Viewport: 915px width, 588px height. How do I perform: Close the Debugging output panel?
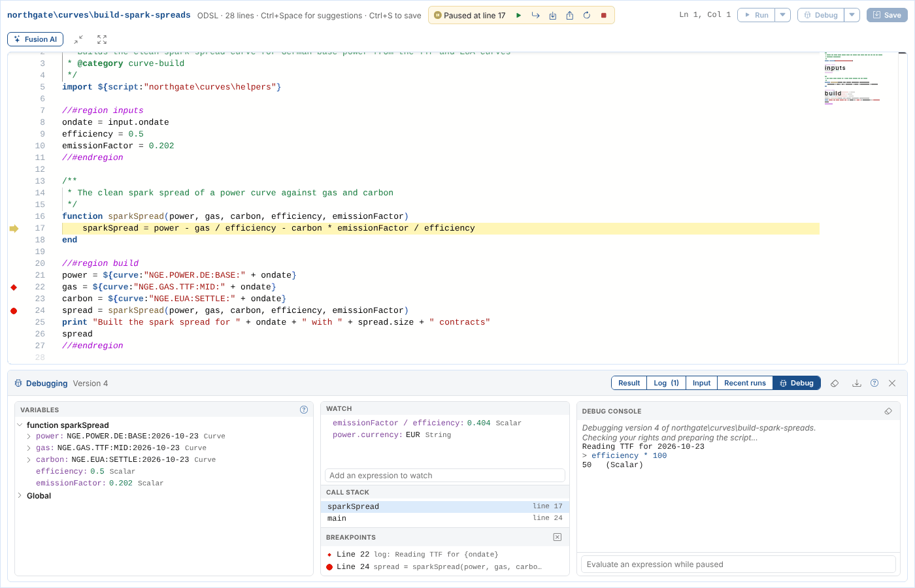click(892, 384)
